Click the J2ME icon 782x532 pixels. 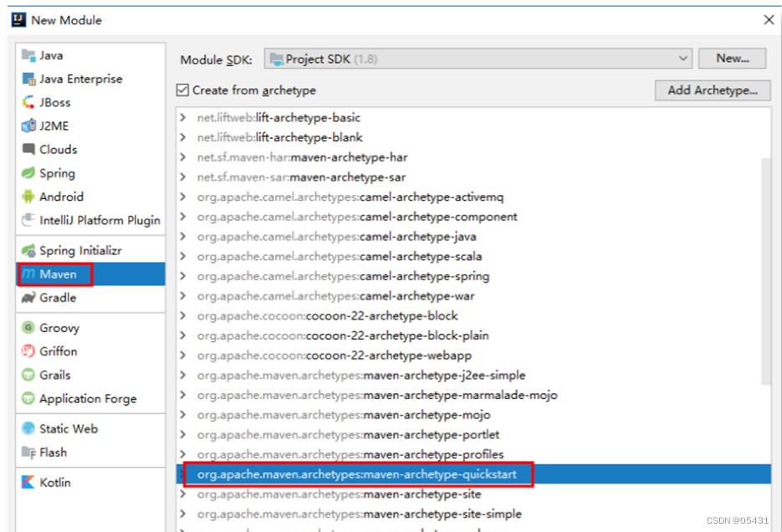pos(28,125)
